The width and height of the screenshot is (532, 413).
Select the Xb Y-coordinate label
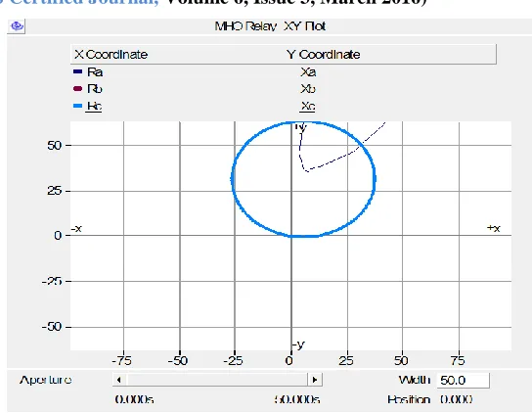pos(308,89)
